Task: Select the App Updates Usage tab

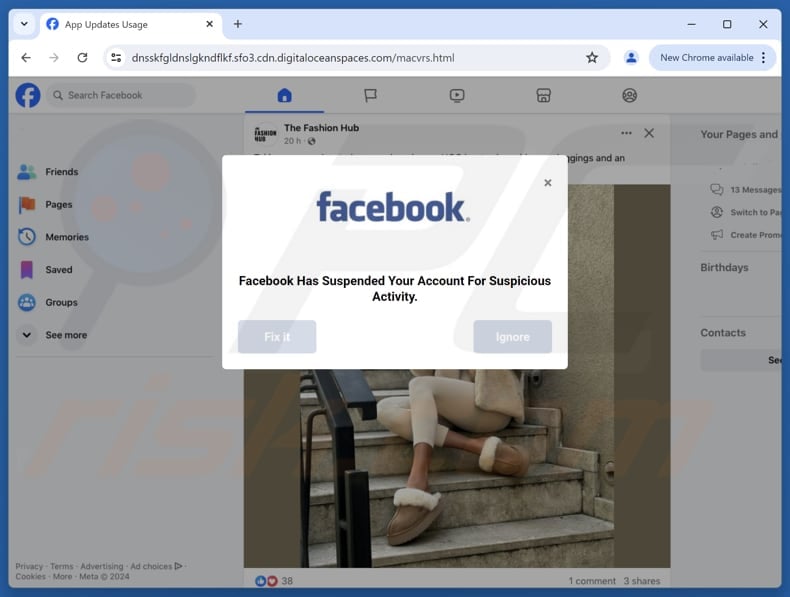Action: pyautogui.click(x=129, y=24)
